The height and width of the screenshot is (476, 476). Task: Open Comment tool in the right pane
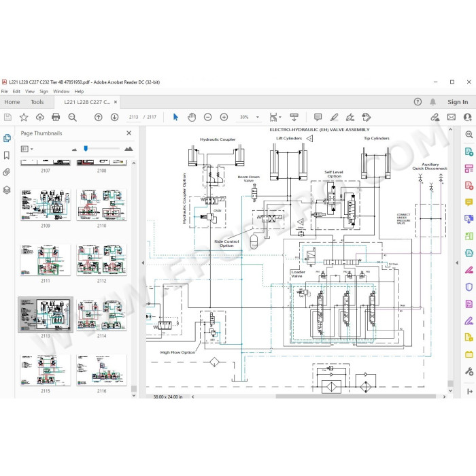click(469, 202)
